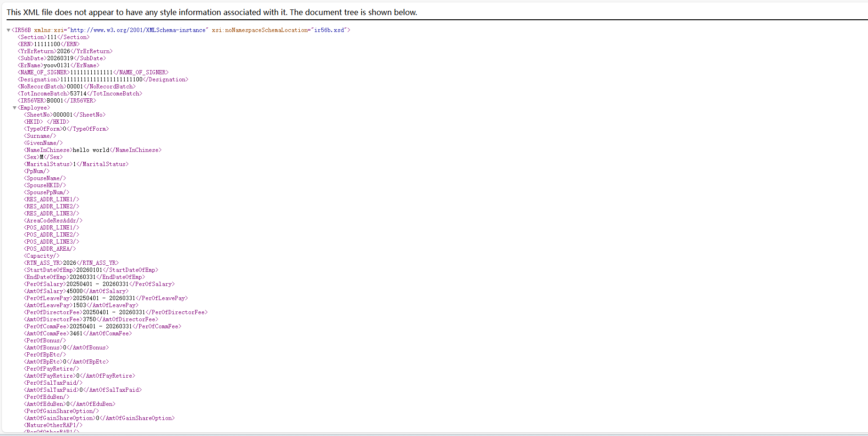Click the no-style-information XML notice text
This screenshot has width=868, height=436.
(x=212, y=12)
